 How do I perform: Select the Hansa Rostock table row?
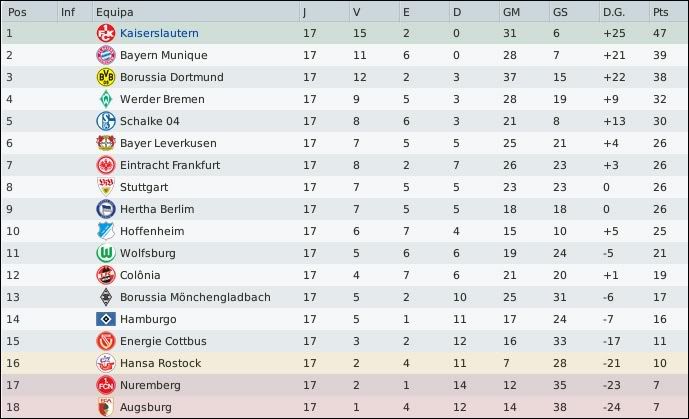344,363
